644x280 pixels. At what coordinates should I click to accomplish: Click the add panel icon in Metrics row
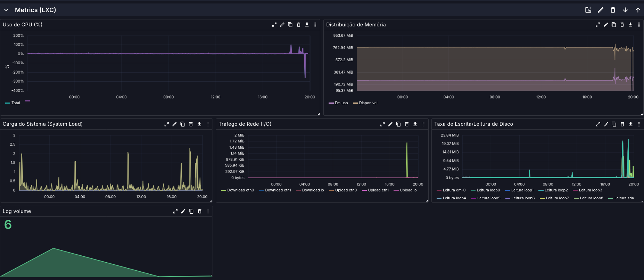point(588,10)
